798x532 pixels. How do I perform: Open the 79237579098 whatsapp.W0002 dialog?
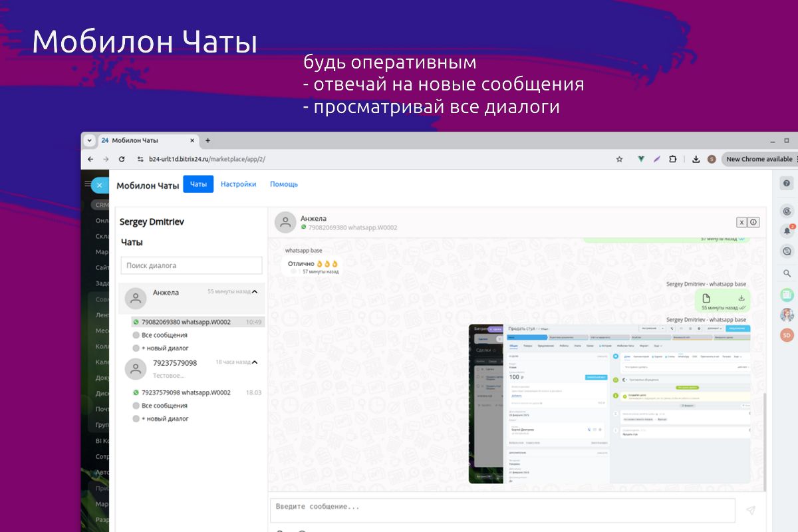coord(186,392)
